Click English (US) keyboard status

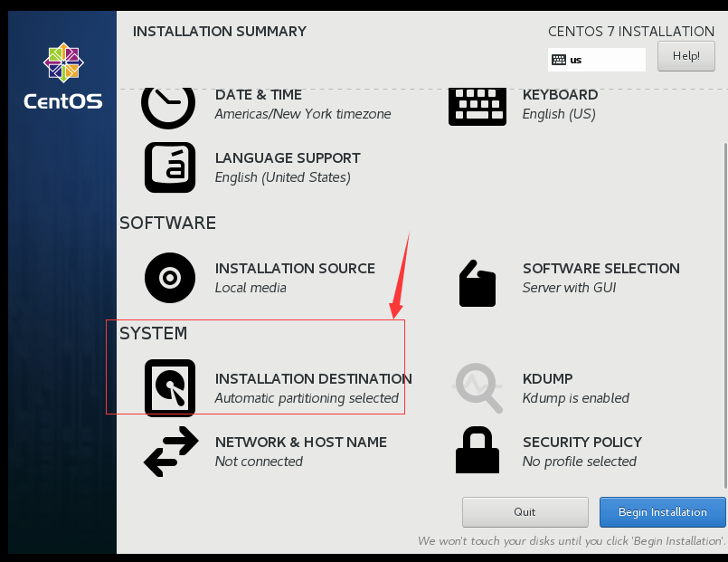coord(559,114)
